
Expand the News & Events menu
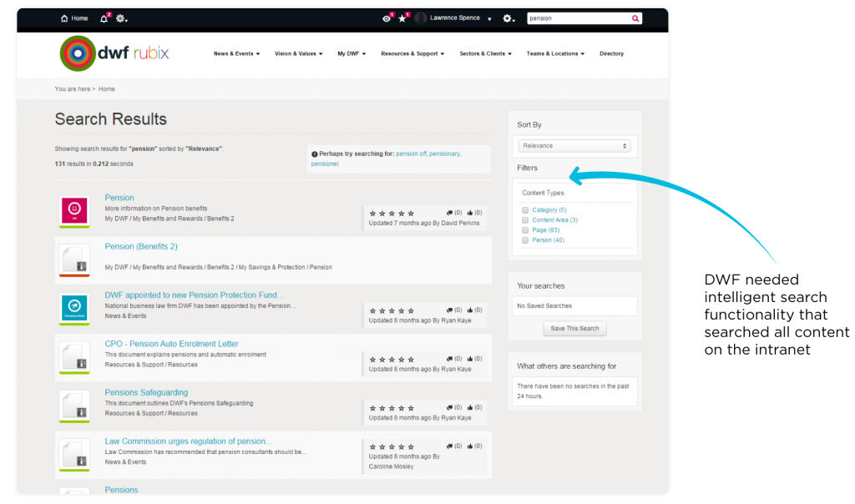[x=236, y=53]
